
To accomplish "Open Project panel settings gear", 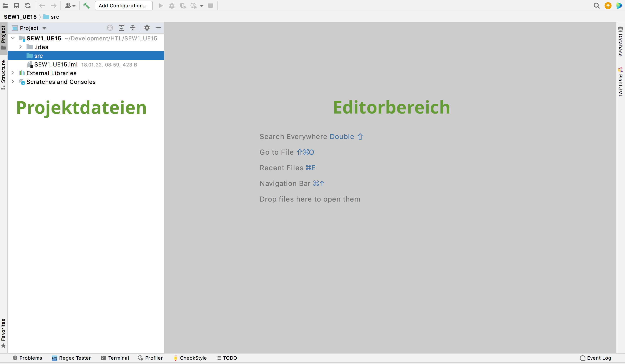I will pyautogui.click(x=147, y=28).
